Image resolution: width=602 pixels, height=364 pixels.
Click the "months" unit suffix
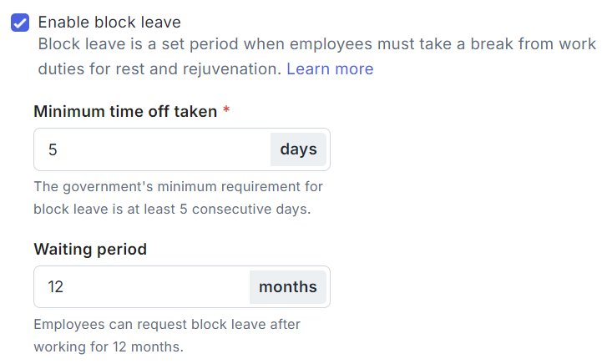[288, 287]
